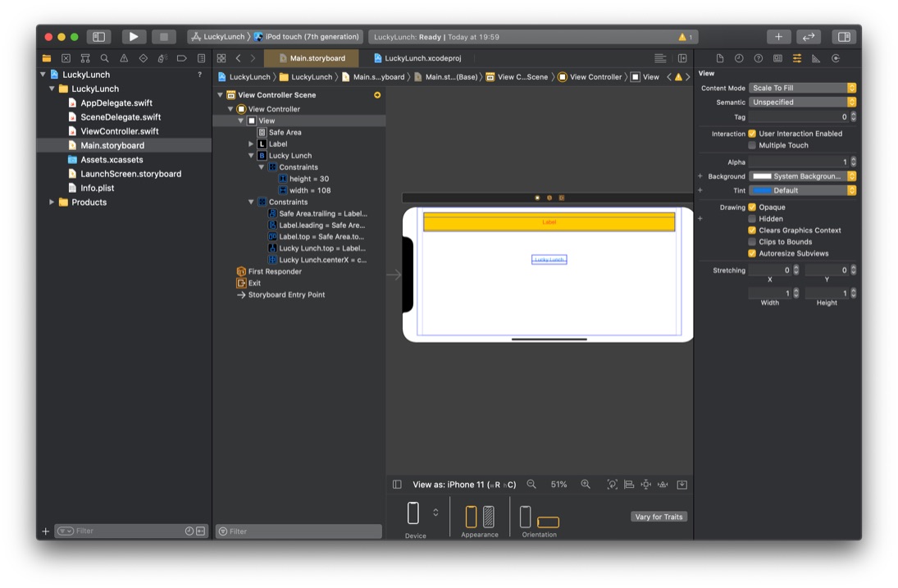898x588 pixels.
Task: Expand the Products folder
Action: click(52, 202)
